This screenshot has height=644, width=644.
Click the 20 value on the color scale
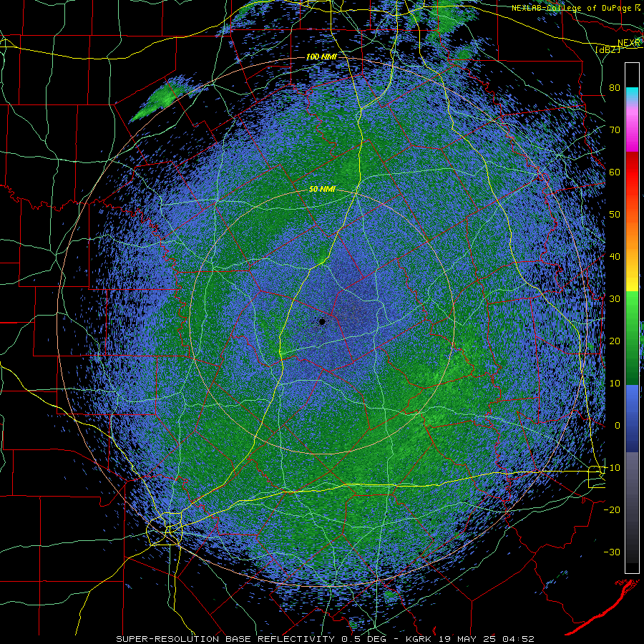pyautogui.click(x=615, y=341)
